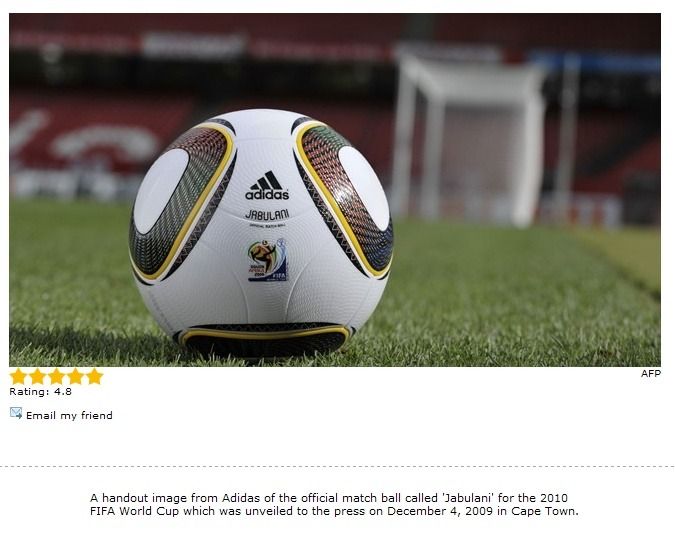This screenshot has height=539, width=675.
Task: Click the black panel at ball's bottom
Action: (265, 340)
